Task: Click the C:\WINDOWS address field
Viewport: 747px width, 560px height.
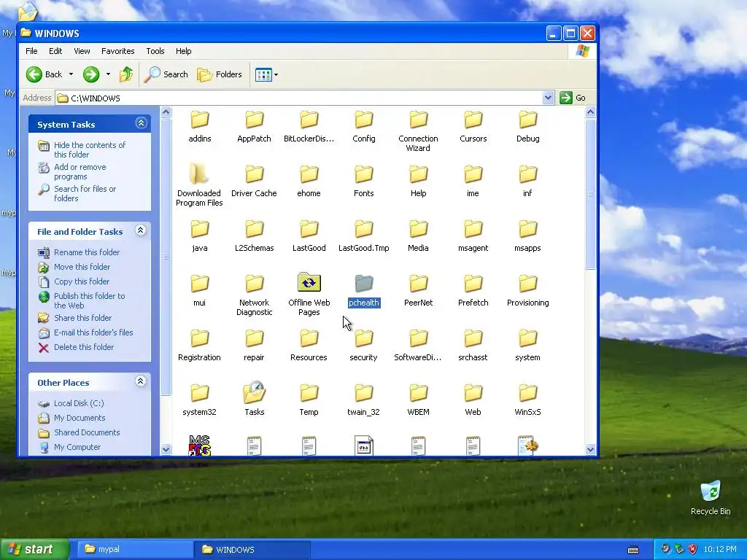Action: click(305, 98)
